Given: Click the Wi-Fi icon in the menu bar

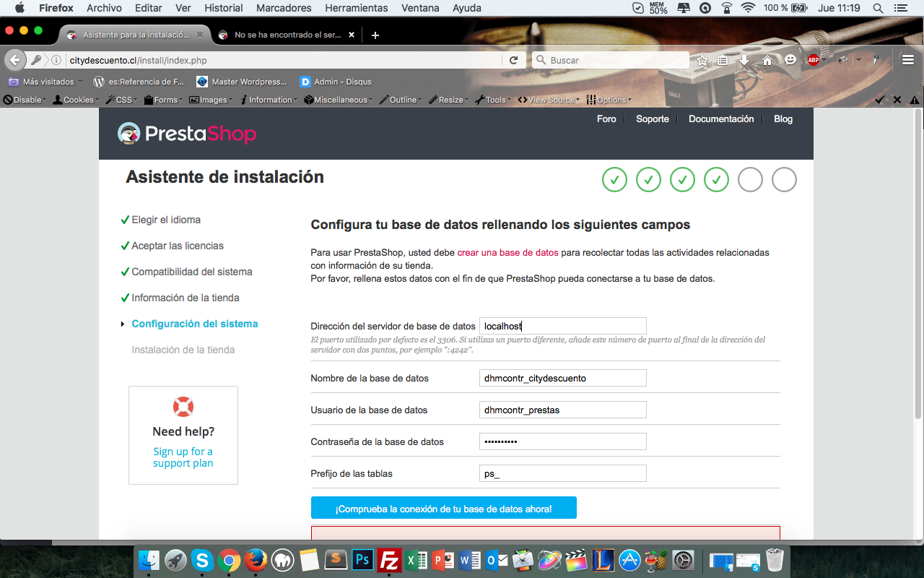Looking at the screenshot, I should 748,8.
